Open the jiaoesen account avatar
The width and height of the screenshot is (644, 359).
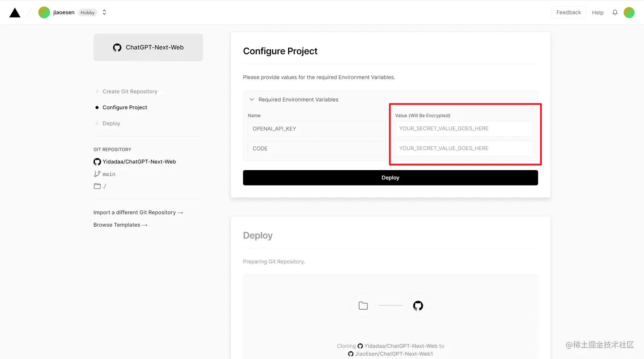click(44, 12)
